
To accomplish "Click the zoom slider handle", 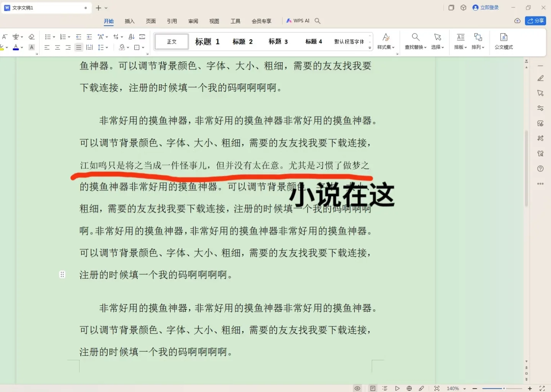I will pyautogui.click(x=504, y=388).
